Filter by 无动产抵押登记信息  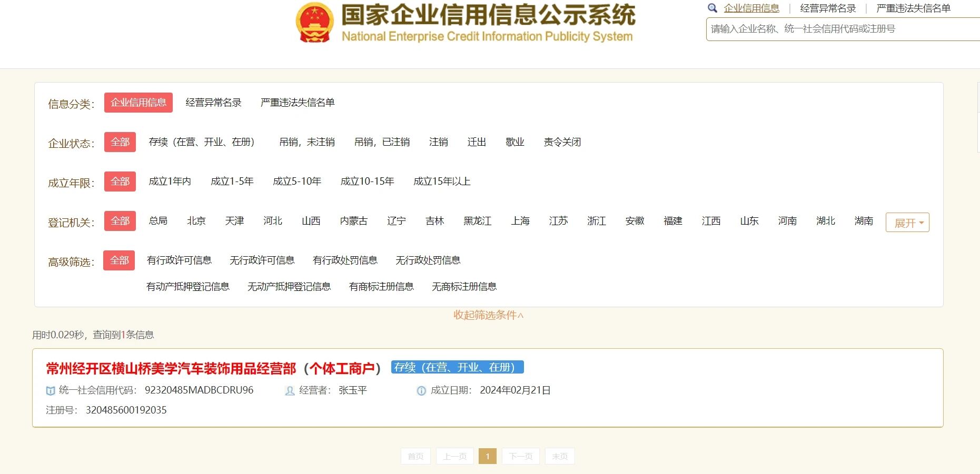[289, 287]
